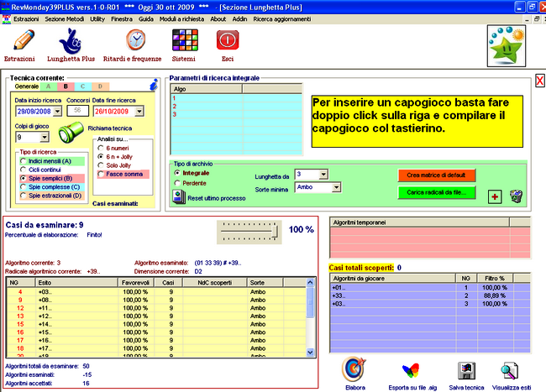Switch to the red B tab
This screenshot has height=392, width=546.
(x=66, y=86)
